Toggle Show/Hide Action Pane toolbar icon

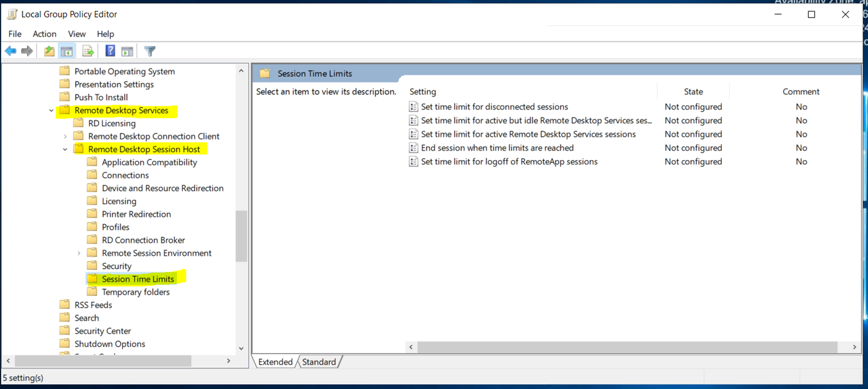127,51
